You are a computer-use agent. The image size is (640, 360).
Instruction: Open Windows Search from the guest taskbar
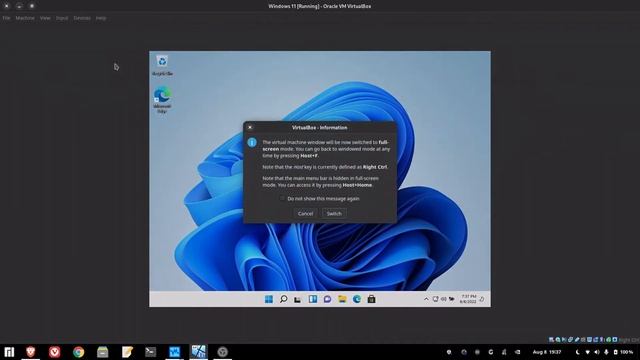click(283, 299)
